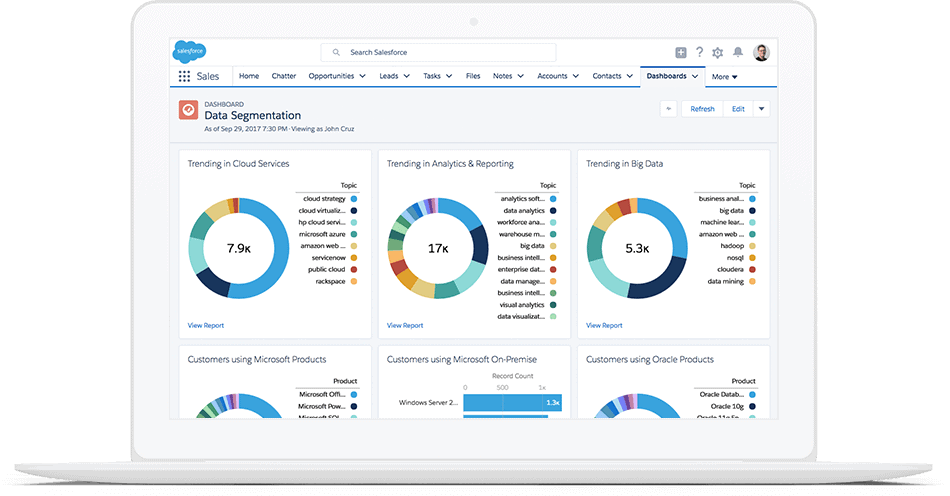This screenshot has width=950, height=496.
Task: Click the Refresh button
Action: [x=702, y=109]
